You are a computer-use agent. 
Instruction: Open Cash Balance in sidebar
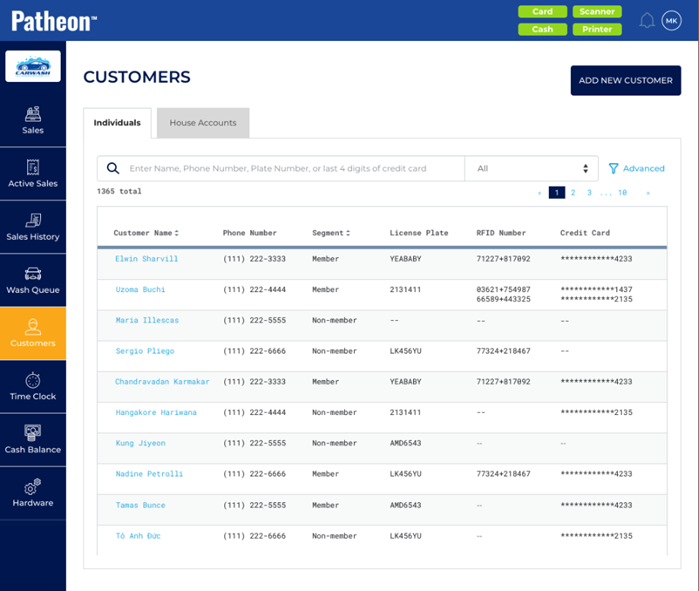33,433
